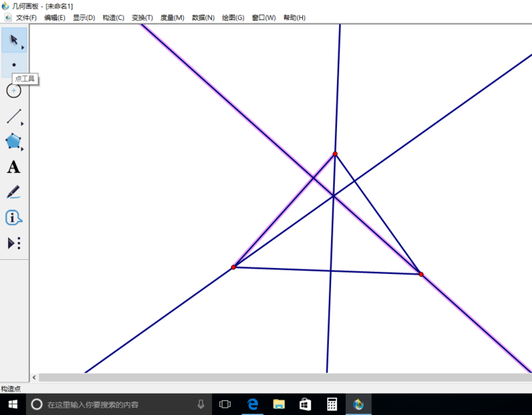Select the arrow selection tool
Image resolution: width=532 pixels, height=415 pixels.
point(14,40)
